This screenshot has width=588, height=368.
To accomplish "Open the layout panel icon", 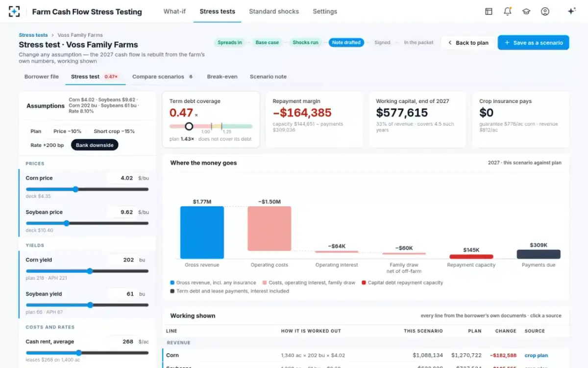I will point(489,11).
